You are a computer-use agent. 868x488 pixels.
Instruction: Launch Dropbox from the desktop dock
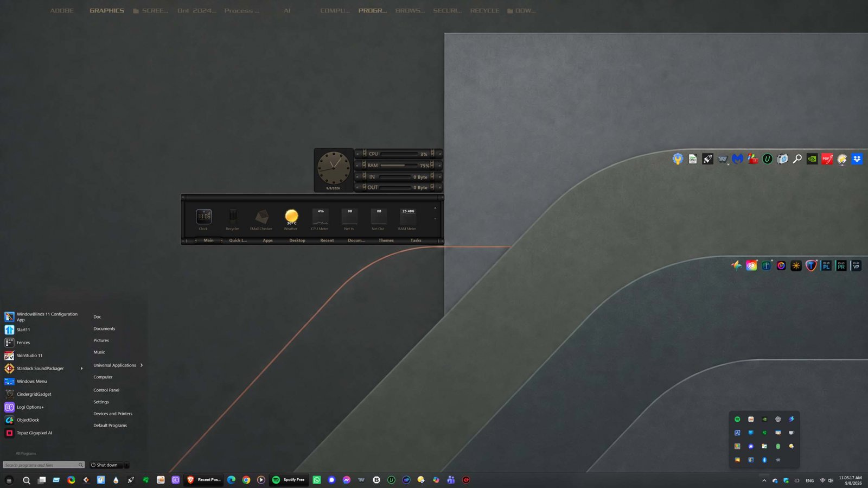click(857, 159)
